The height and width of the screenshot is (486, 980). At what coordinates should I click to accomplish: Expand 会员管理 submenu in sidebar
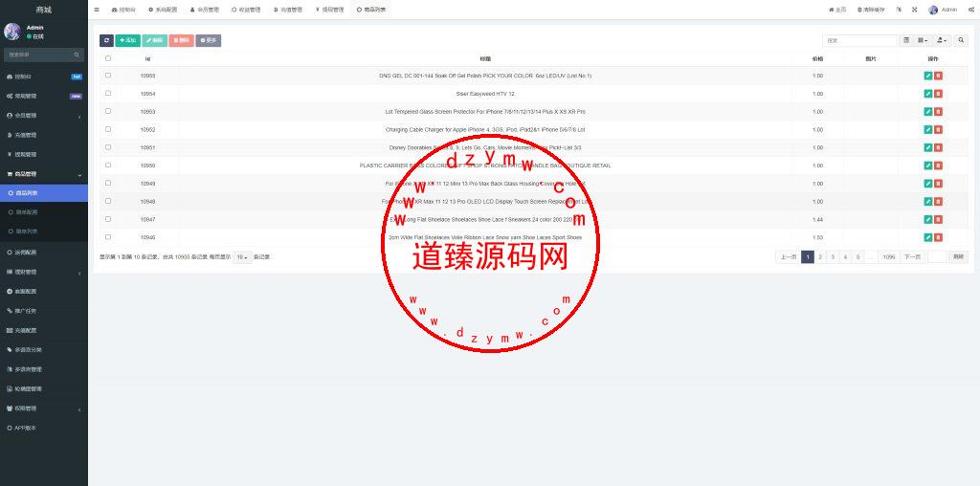click(x=44, y=116)
